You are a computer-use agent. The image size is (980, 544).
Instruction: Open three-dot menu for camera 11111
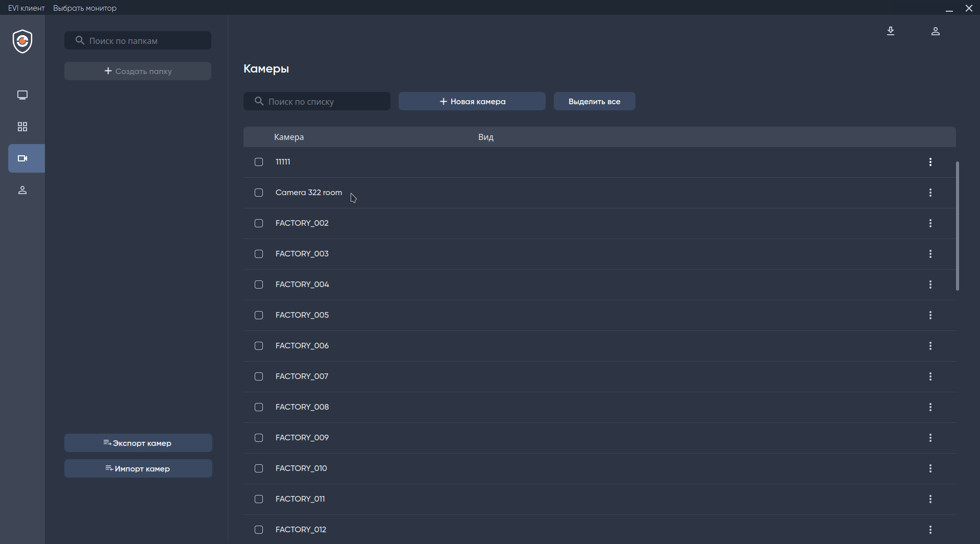click(930, 162)
